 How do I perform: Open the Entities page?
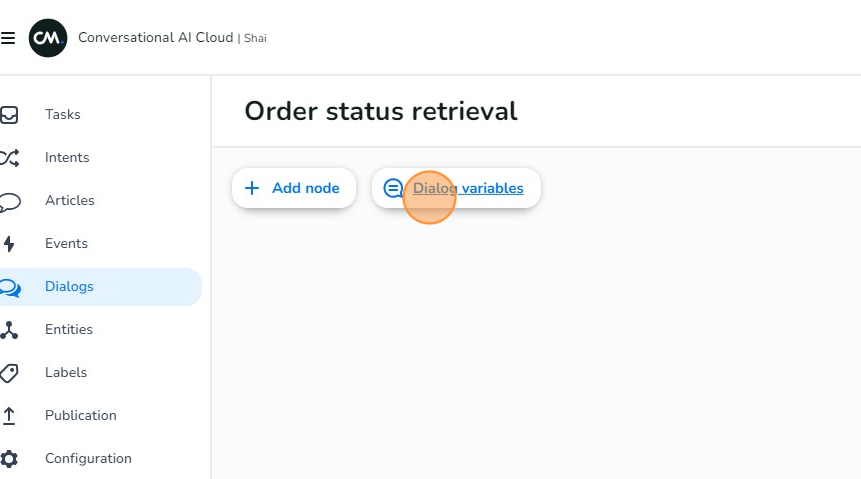pyautogui.click(x=69, y=330)
